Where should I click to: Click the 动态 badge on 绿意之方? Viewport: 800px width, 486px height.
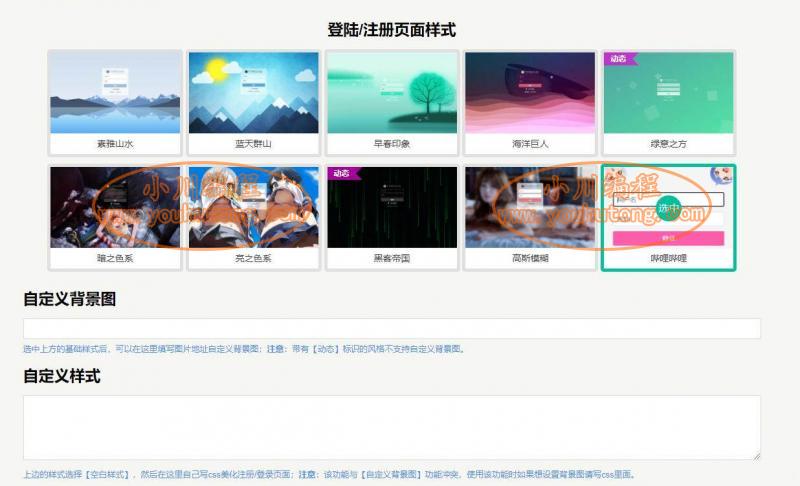point(617,59)
